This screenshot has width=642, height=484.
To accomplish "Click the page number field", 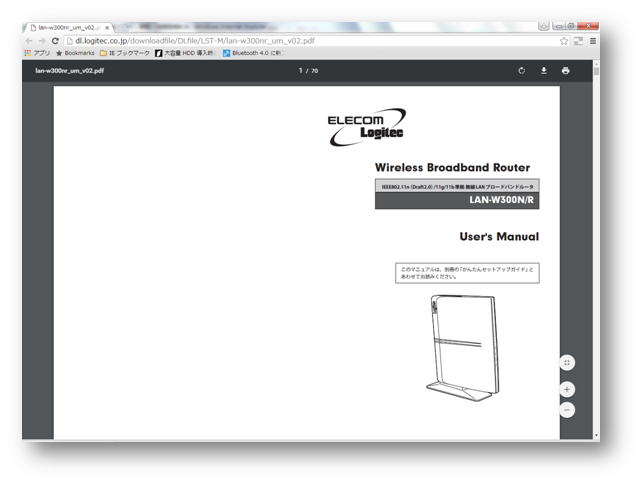I will 301,71.
